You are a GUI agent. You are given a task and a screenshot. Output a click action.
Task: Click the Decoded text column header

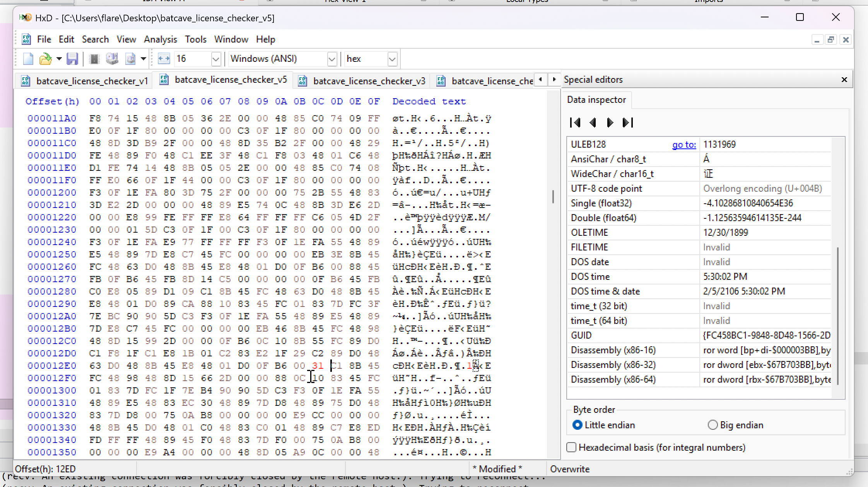point(429,101)
